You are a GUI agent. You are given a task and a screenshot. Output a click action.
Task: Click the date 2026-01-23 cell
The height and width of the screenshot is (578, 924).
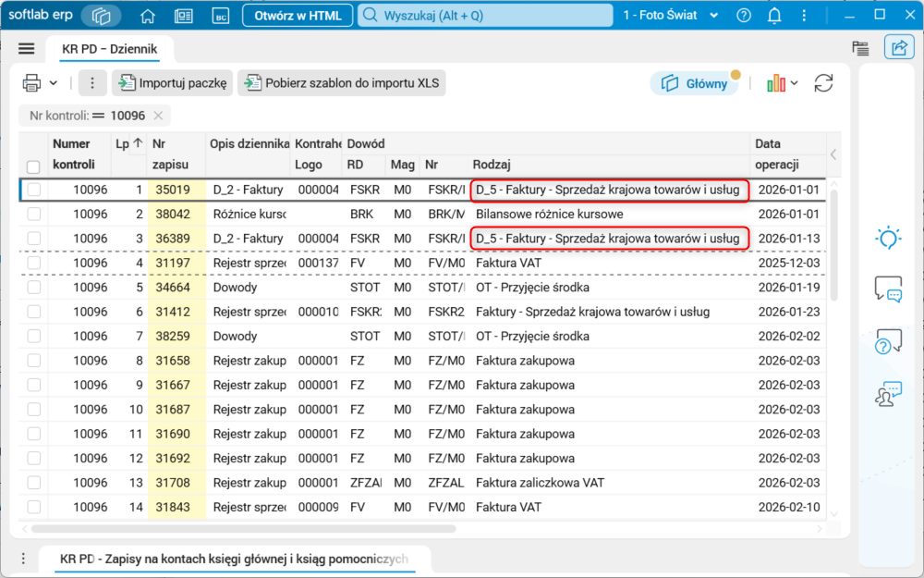tap(788, 312)
